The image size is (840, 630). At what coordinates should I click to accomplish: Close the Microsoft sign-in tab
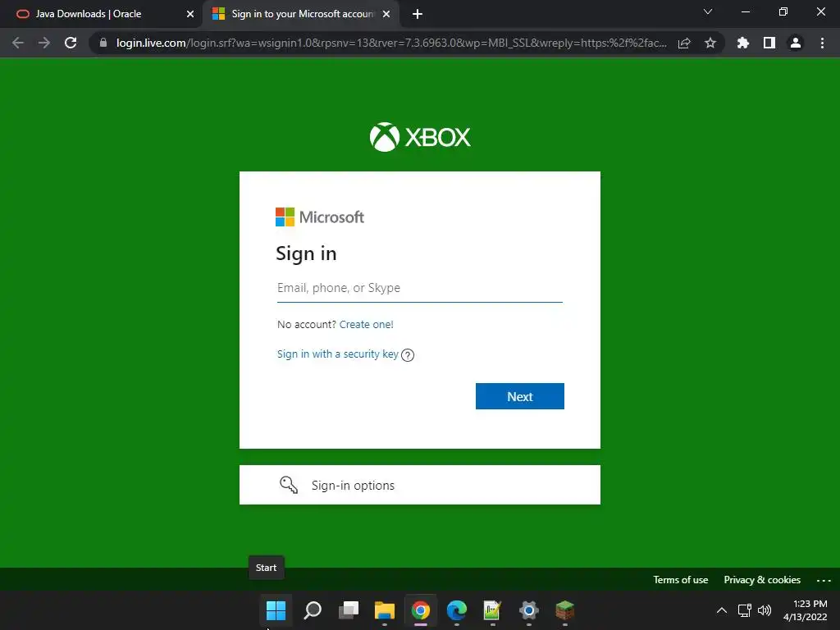coord(386,14)
